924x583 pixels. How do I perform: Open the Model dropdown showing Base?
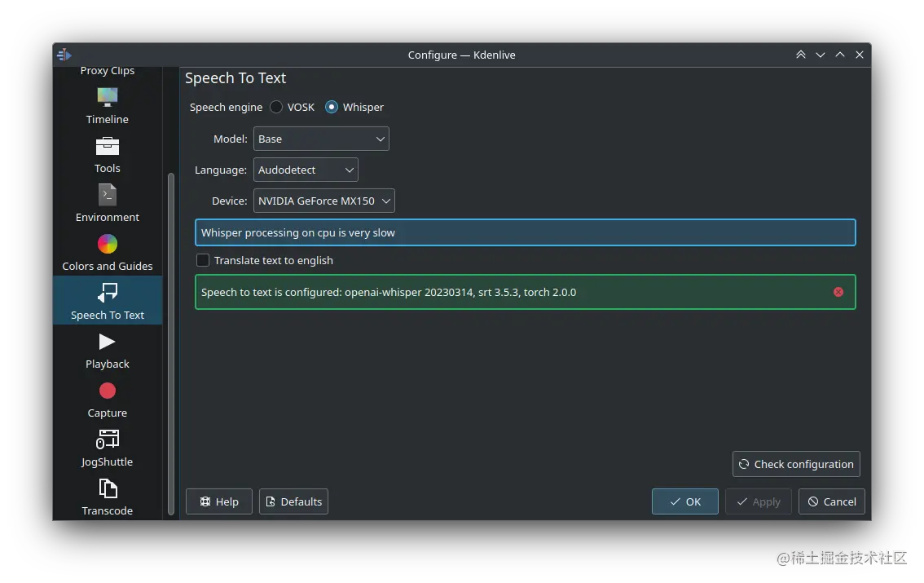(321, 139)
